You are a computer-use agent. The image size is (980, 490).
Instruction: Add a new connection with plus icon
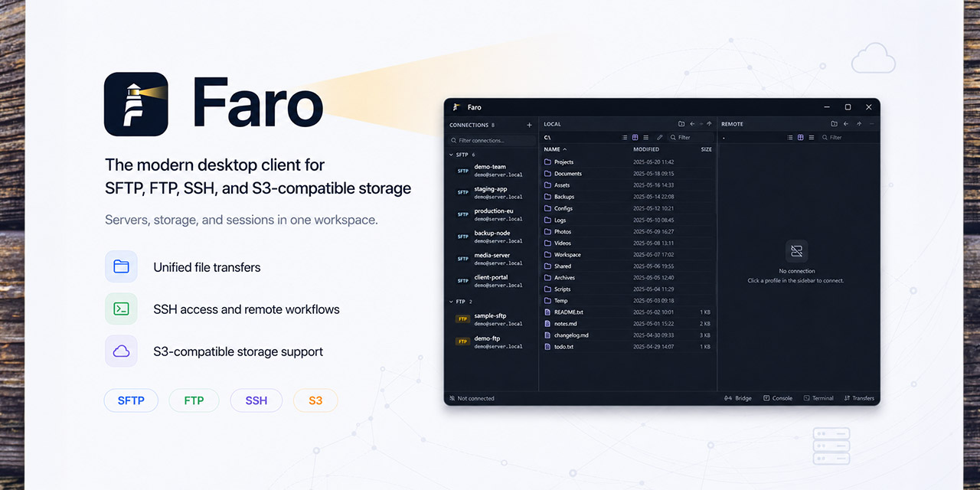point(529,124)
